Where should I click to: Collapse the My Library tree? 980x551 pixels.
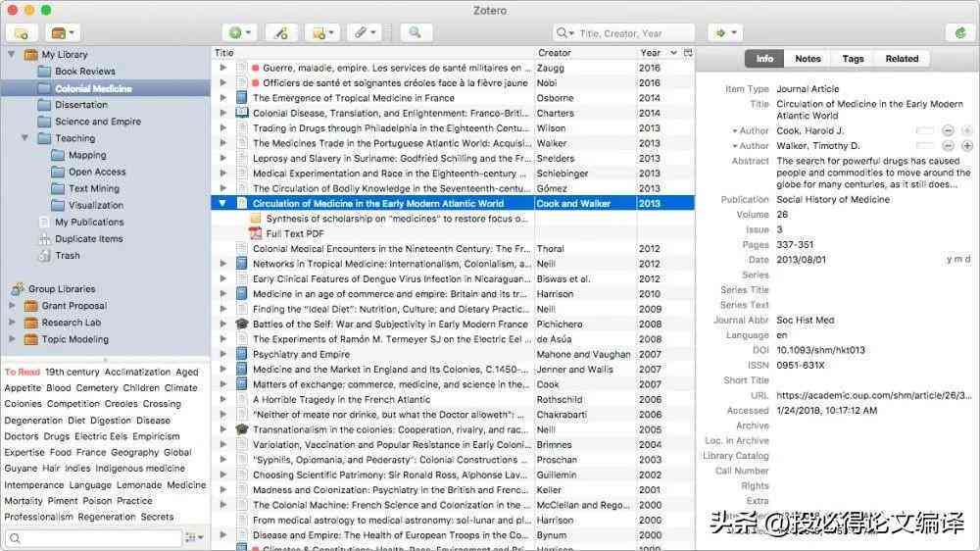pyautogui.click(x=11, y=54)
